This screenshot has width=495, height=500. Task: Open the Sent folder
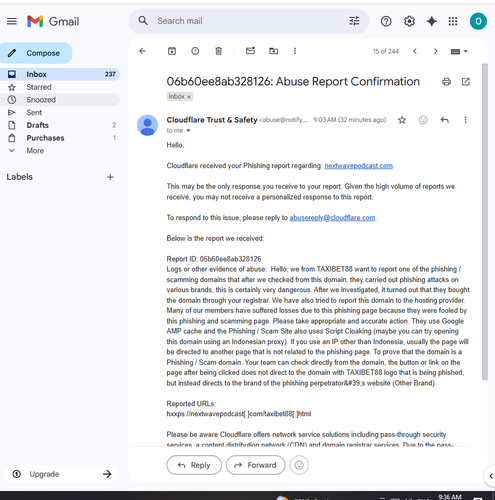click(60, 112)
